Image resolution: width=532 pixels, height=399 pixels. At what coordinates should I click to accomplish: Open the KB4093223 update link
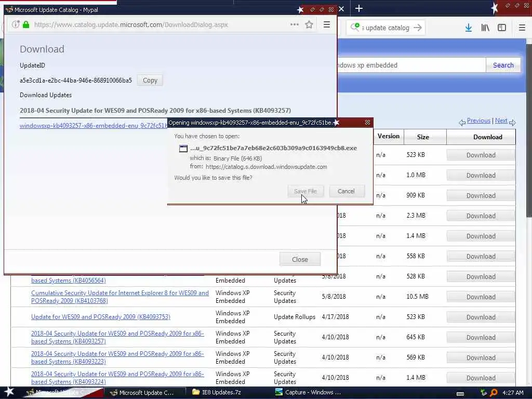tap(117, 357)
